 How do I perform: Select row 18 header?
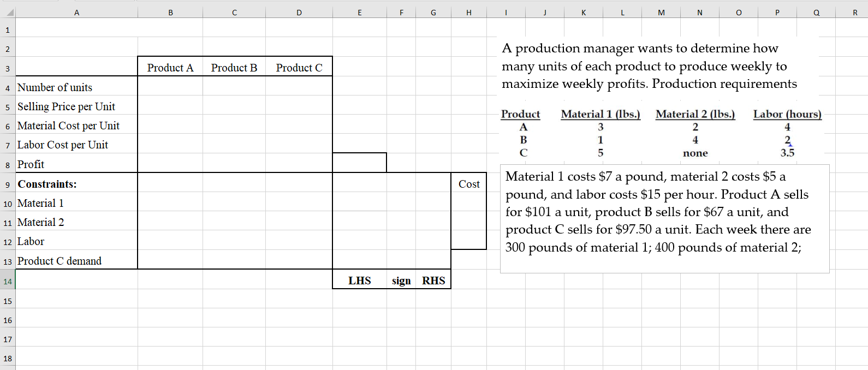click(8, 358)
